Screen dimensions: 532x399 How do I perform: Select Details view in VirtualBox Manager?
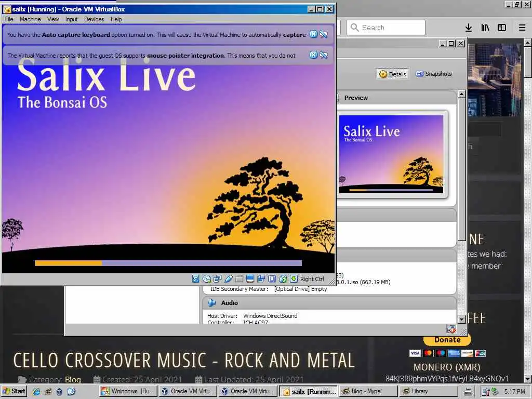(x=393, y=74)
